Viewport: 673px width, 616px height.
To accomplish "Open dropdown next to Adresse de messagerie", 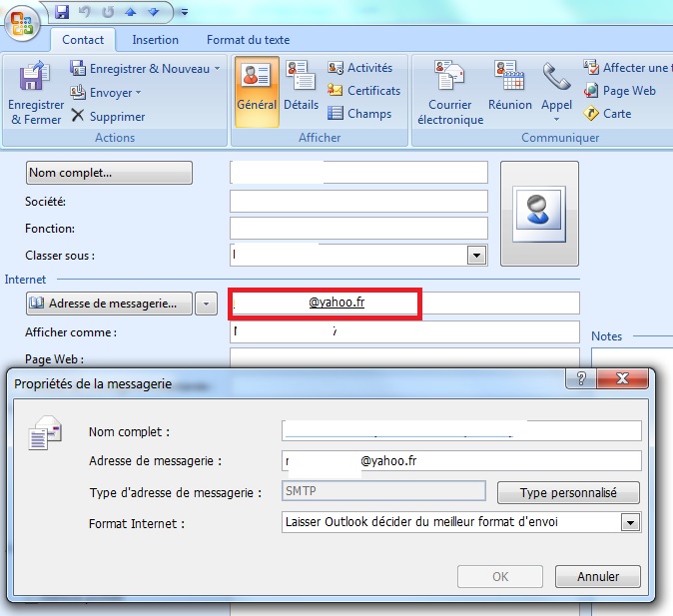I will (x=206, y=304).
